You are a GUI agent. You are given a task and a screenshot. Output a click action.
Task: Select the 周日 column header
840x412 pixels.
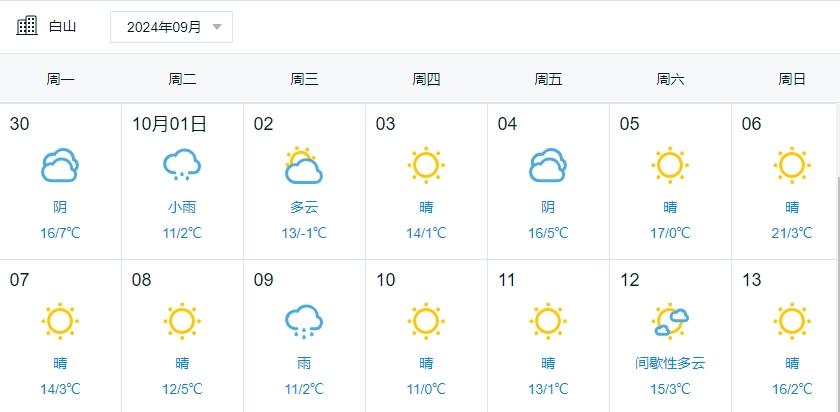pyautogui.click(x=792, y=79)
